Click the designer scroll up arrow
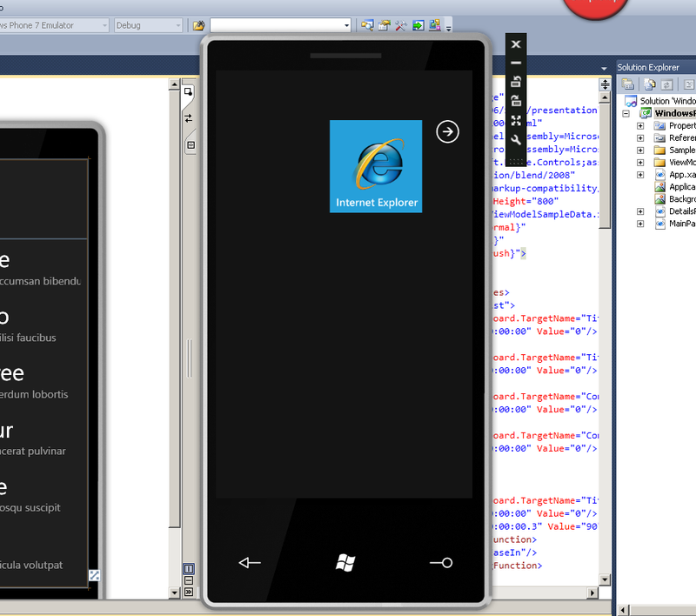 point(175,84)
